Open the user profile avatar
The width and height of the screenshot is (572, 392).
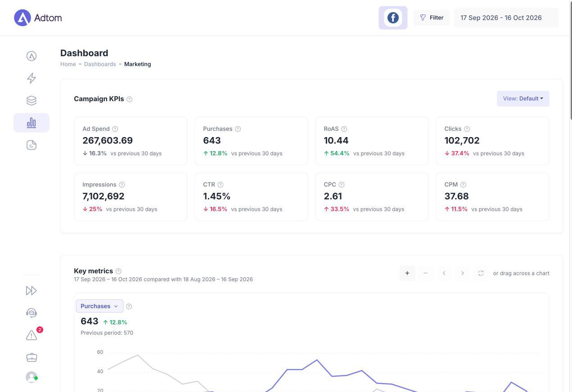click(x=32, y=377)
